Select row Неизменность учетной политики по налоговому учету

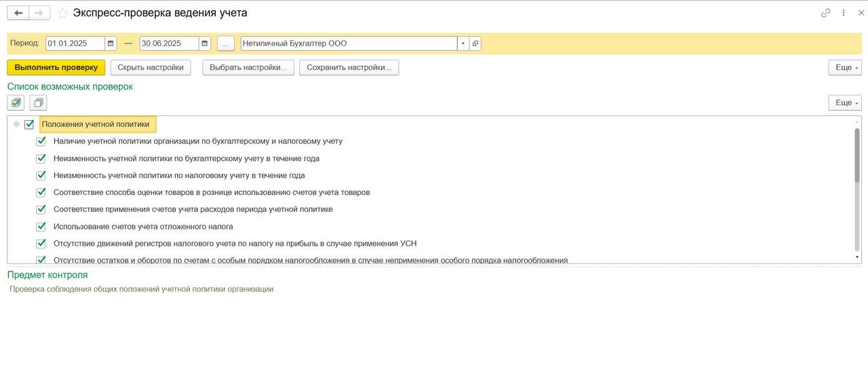pyautogui.click(x=179, y=175)
